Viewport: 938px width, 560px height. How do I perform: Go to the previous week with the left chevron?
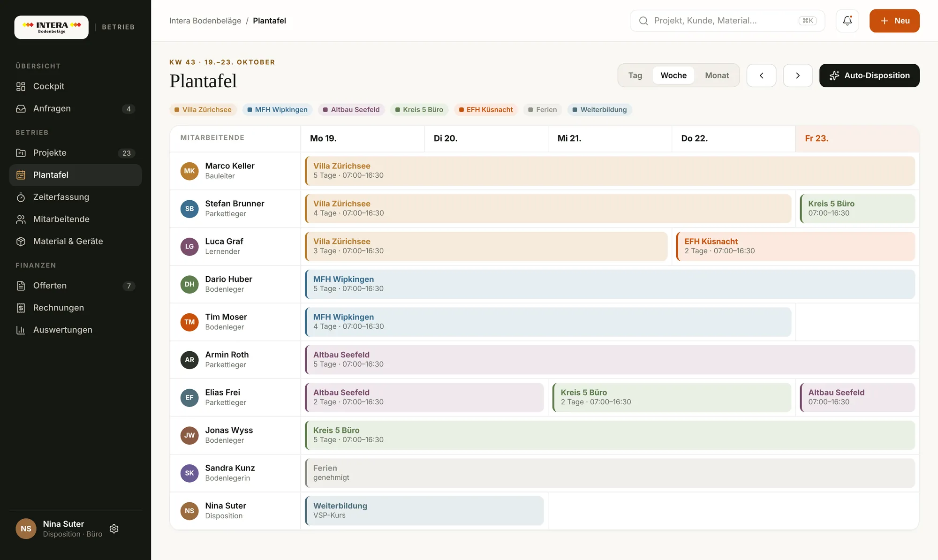(761, 76)
